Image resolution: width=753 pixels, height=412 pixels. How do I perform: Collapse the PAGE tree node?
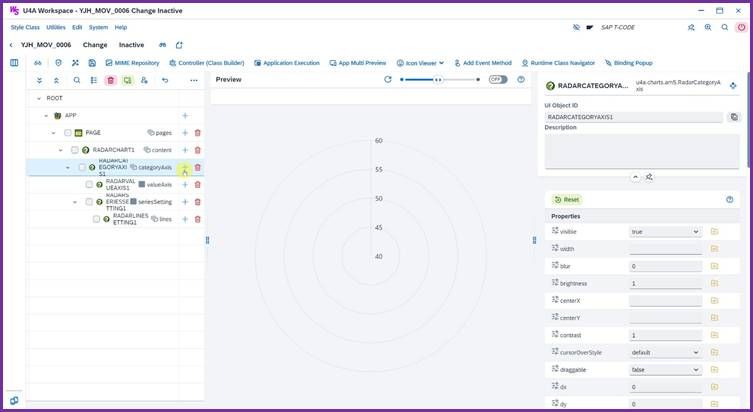(53, 133)
